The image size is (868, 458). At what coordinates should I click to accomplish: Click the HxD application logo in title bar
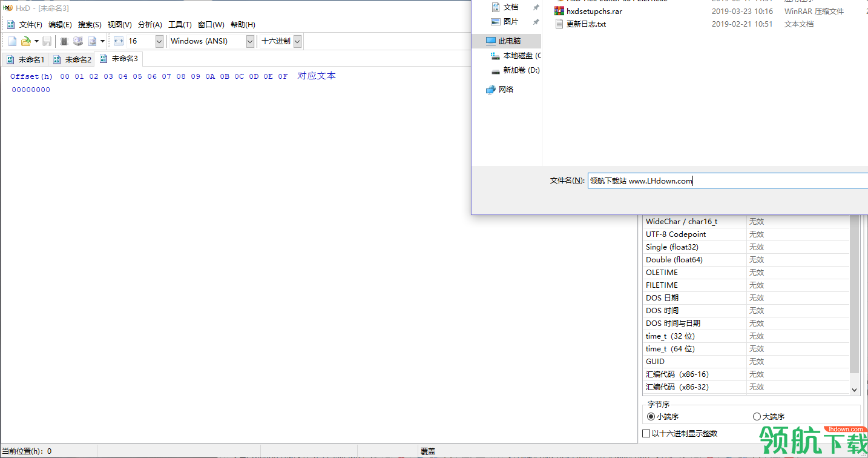(x=8, y=8)
